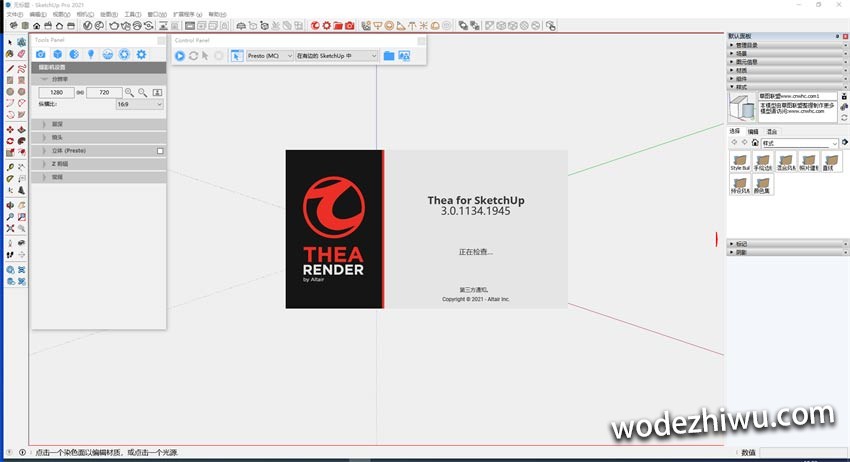Open Thea camera settings tab icon

coord(41,54)
